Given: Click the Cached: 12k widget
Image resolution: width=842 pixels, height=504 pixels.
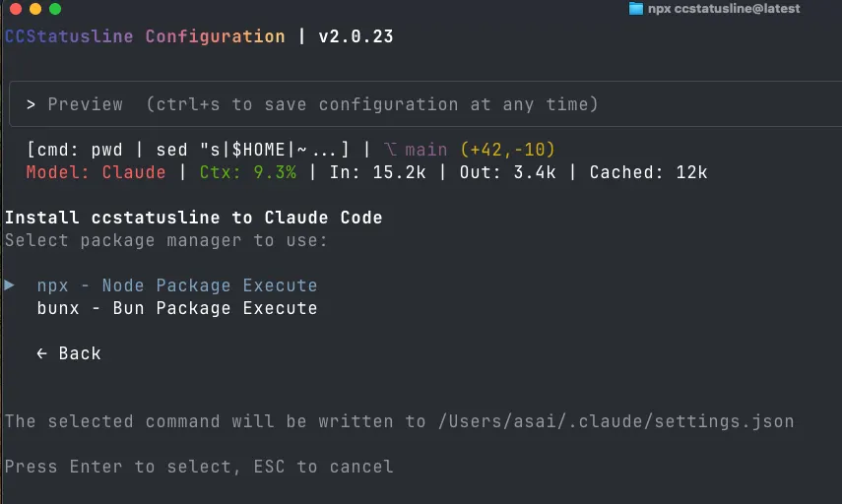Looking at the screenshot, I should pos(649,172).
